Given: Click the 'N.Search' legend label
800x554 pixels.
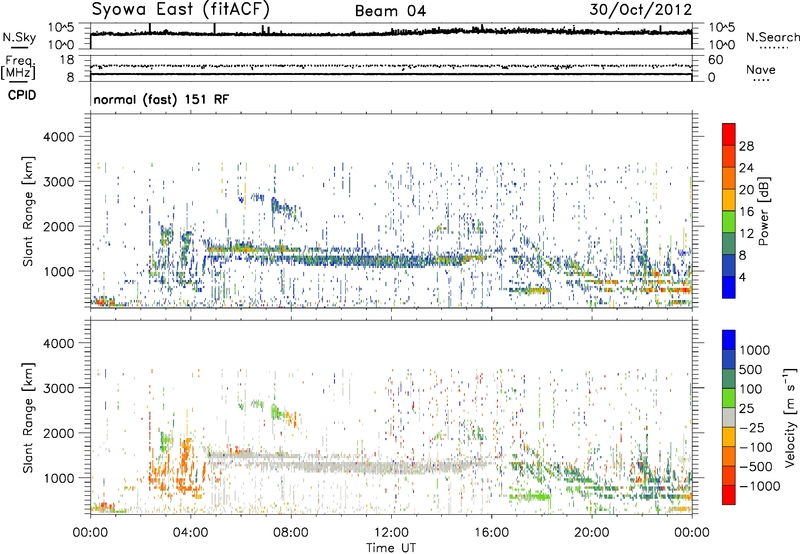Looking at the screenshot, I should (773, 37).
